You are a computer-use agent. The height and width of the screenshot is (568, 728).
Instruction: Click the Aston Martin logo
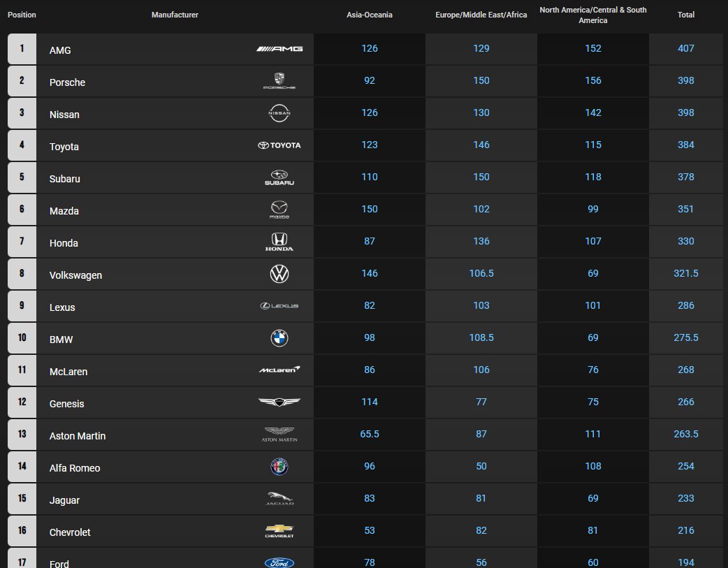coord(279,435)
